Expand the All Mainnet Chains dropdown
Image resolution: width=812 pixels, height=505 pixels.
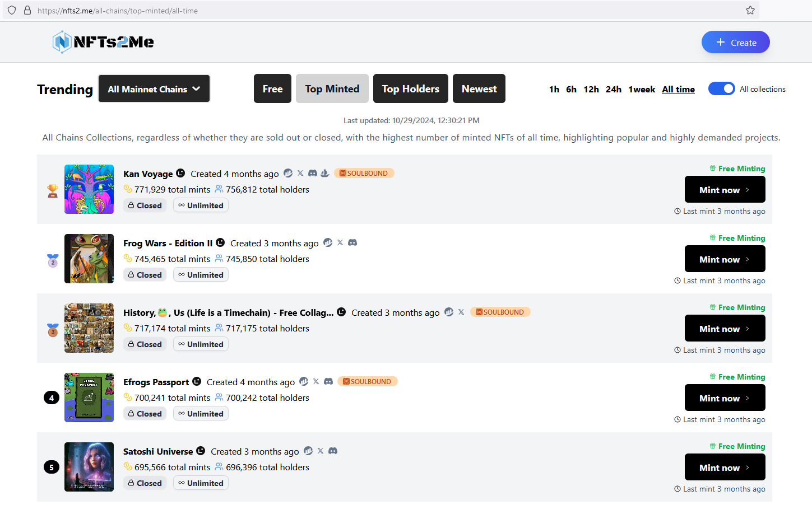[x=154, y=89]
